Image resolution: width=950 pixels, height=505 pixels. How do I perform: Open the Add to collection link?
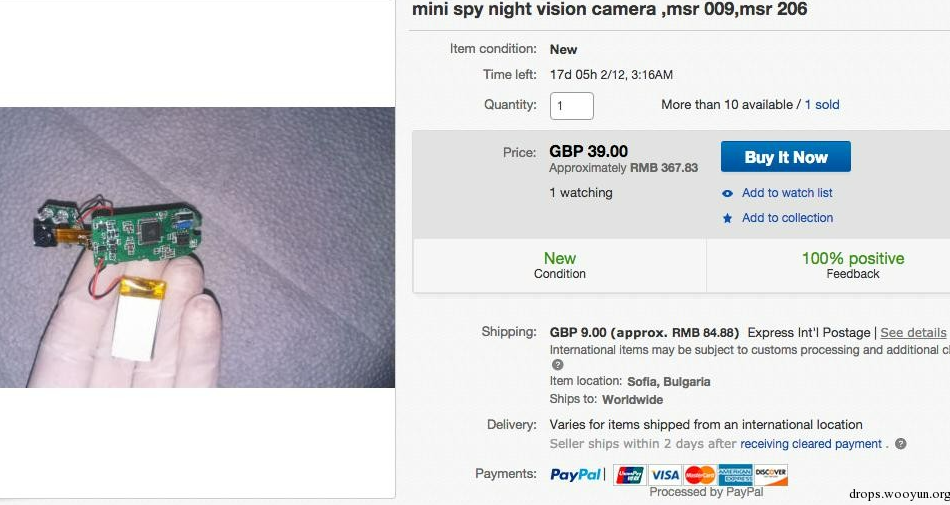[787, 218]
